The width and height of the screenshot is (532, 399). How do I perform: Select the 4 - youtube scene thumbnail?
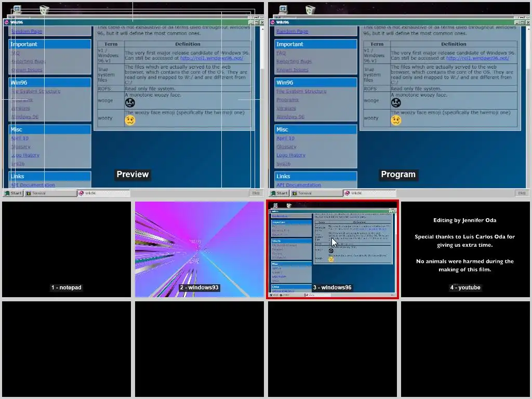click(465, 249)
